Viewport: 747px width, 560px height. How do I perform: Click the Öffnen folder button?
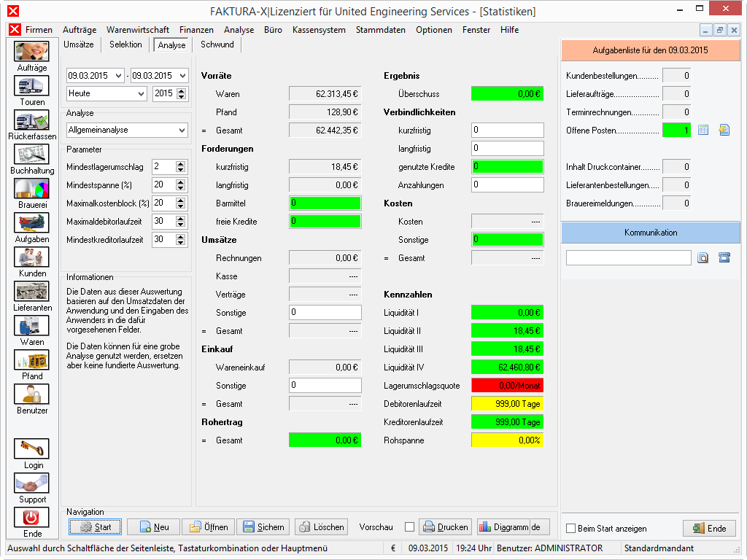[209, 527]
